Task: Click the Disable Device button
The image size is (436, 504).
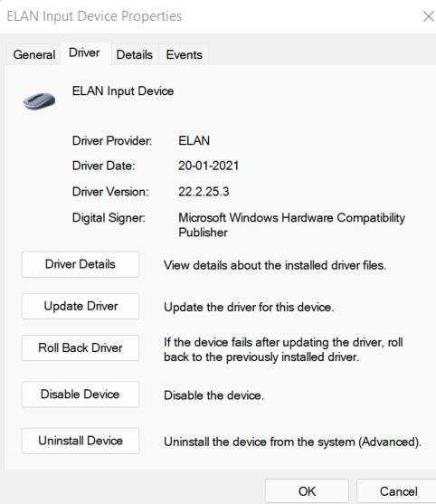Action: [x=81, y=395]
